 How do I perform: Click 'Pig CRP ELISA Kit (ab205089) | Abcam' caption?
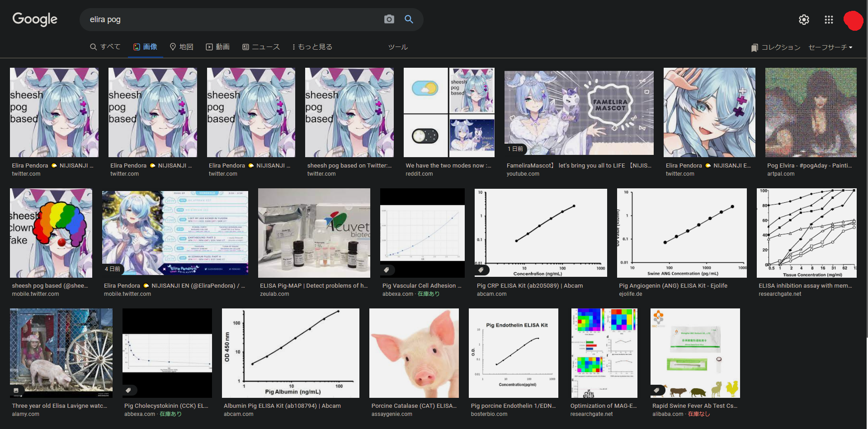[530, 286]
